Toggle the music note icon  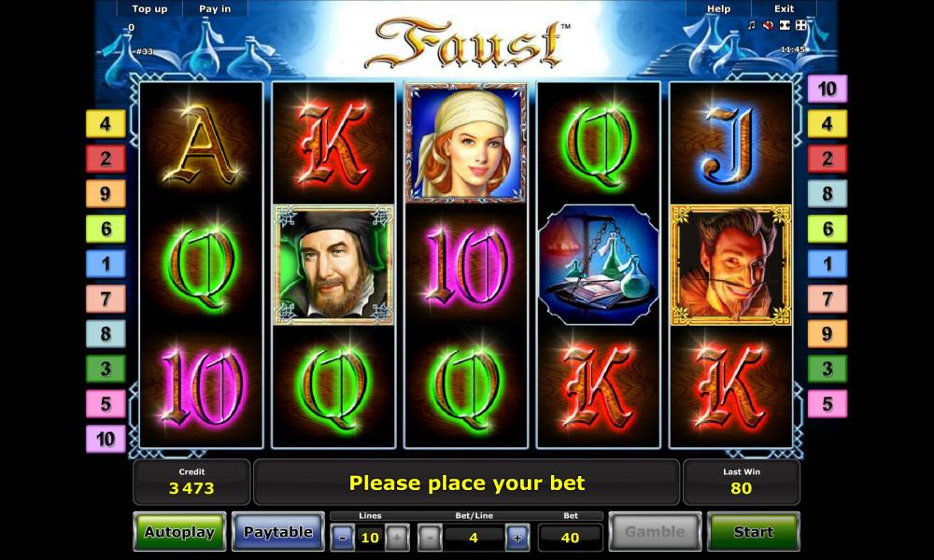pyautogui.click(x=752, y=25)
